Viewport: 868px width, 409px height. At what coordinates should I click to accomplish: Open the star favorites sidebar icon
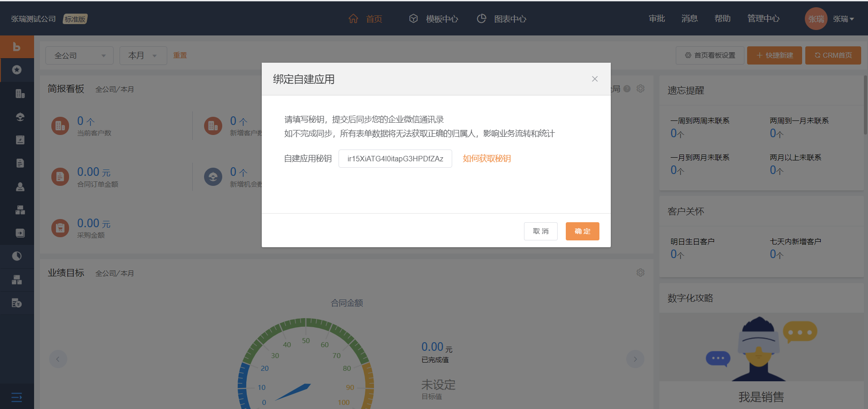[x=17, y=70]
